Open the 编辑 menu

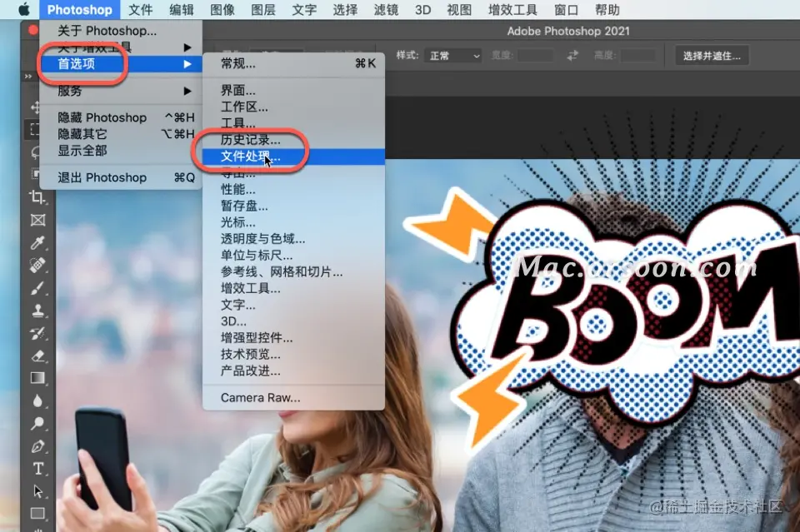181,10
